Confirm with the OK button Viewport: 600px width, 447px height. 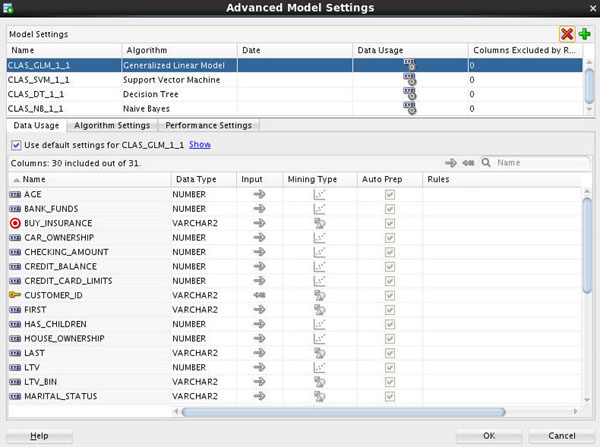point(489,436)
